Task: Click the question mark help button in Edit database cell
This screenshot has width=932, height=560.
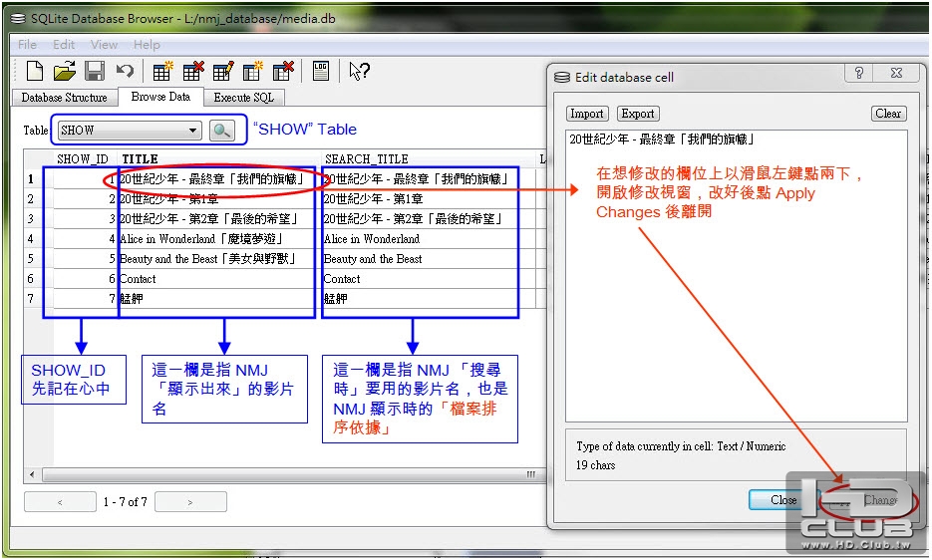Action: click(859, 73)
